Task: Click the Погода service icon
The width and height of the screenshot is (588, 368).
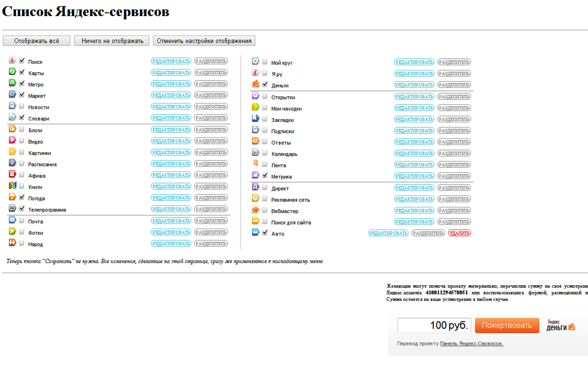Action: (12, 197)
